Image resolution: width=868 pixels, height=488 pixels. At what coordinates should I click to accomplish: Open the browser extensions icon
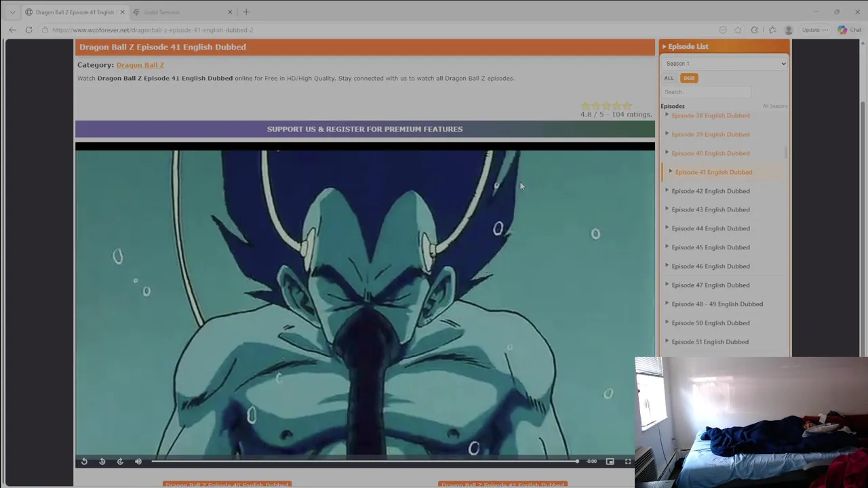point(754,30)
